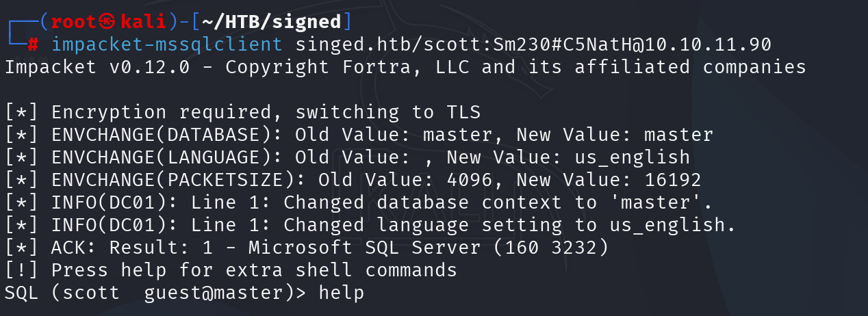The height and width of the screenshot is (316, 868).
Task: Click the ENVCHANGE(DATABASE) text
Action: (156, 135)
